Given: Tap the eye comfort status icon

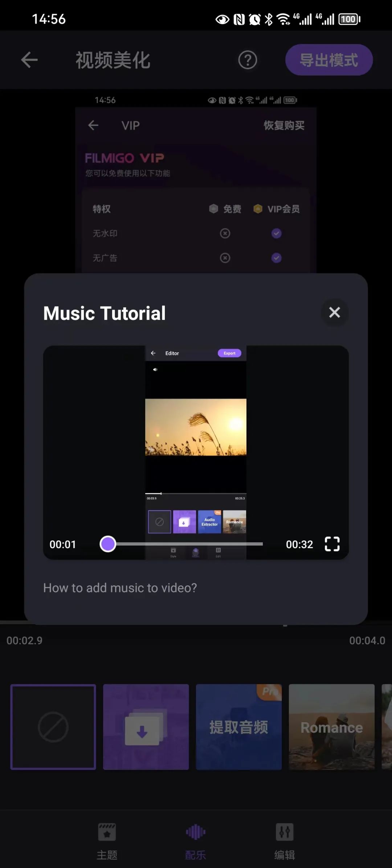Looking at the screenshot, I should [222, 19].
